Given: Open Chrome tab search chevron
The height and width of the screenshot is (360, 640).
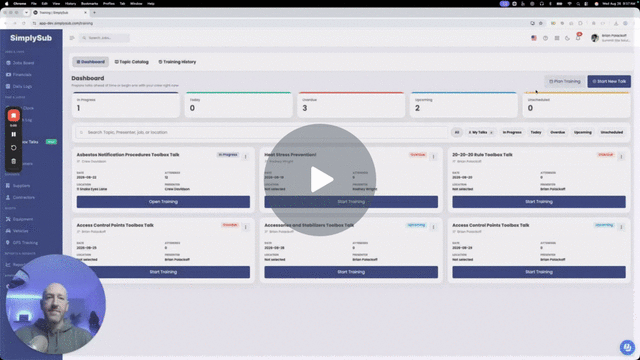Looking at the screenshot, I should 26,13.
